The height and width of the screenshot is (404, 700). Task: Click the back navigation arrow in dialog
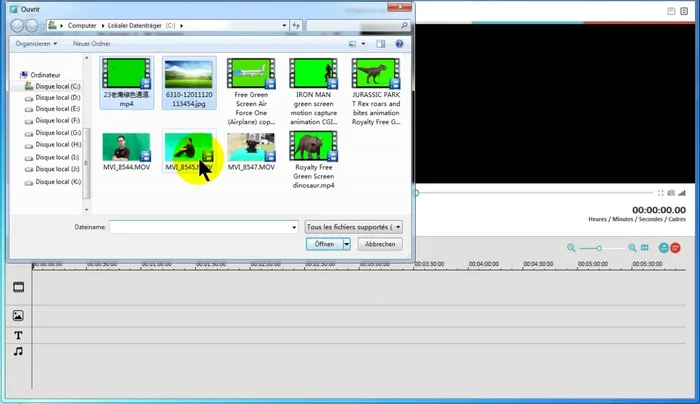17,25
